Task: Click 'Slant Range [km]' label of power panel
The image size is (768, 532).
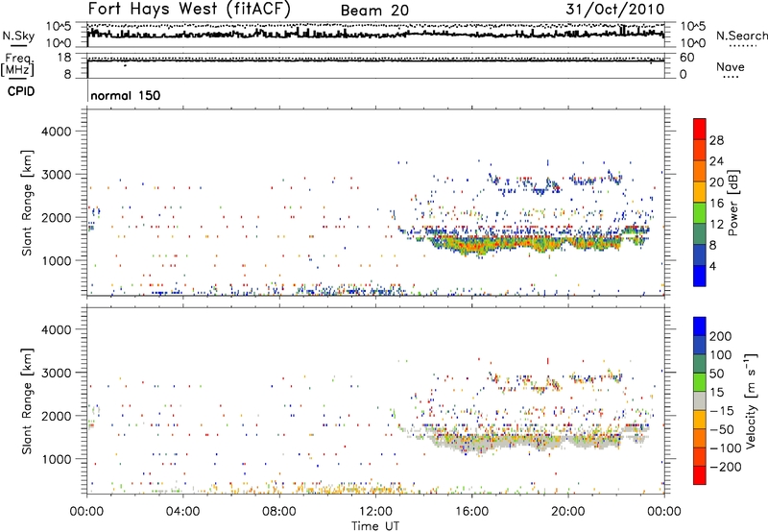Action: 28,203
